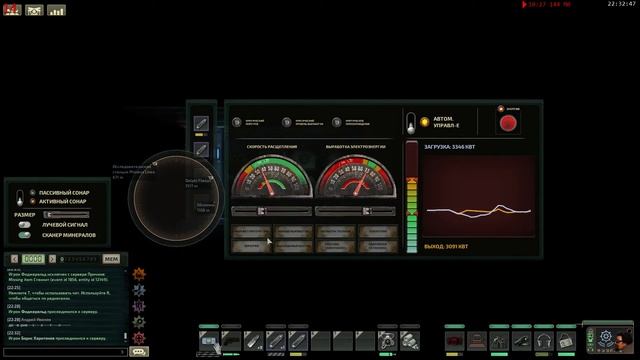
Task: Click the outfit equipment slot beside red item
Action: point(477,341)
